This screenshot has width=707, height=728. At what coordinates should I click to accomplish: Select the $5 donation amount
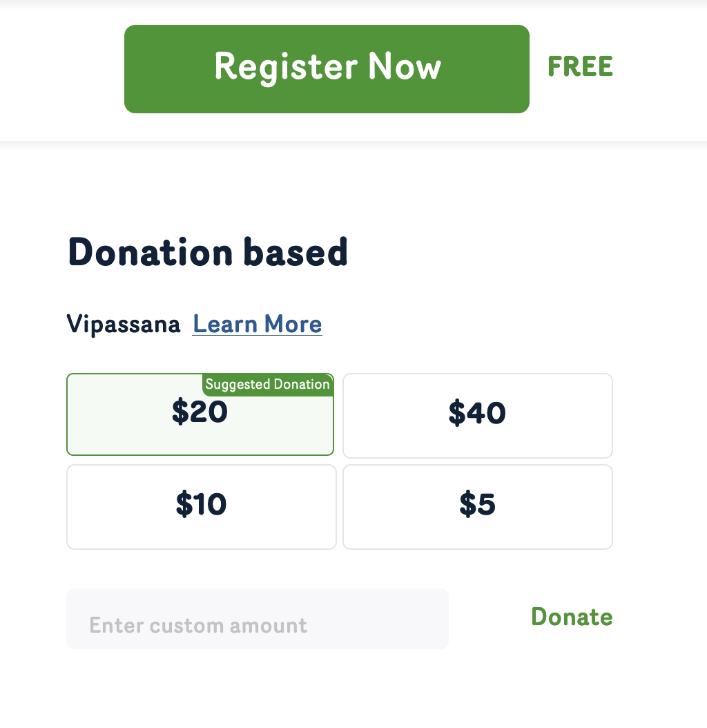click(477, 506)
